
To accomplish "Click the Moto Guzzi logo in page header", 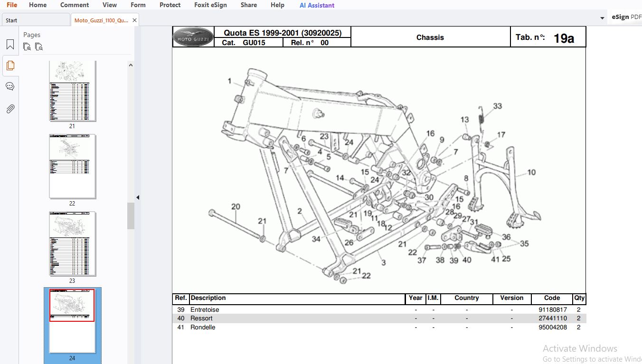I will pyautogui.click(x=193, y=37).
